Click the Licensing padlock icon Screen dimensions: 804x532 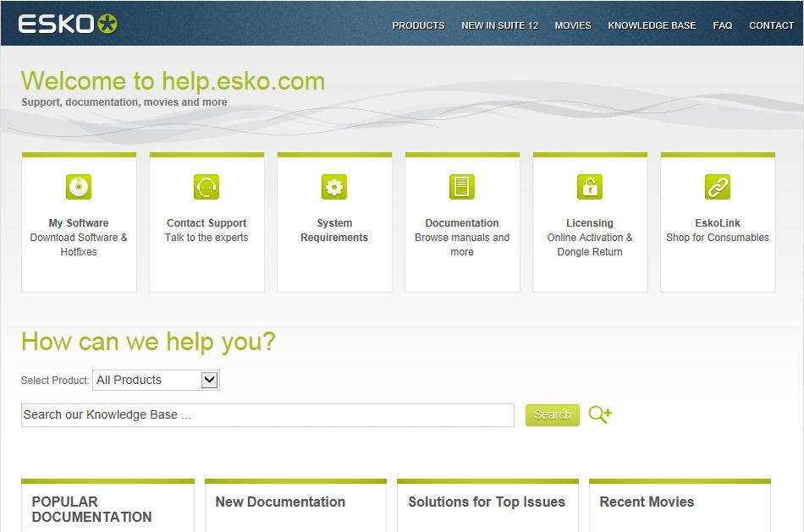(x=590, y=187)
